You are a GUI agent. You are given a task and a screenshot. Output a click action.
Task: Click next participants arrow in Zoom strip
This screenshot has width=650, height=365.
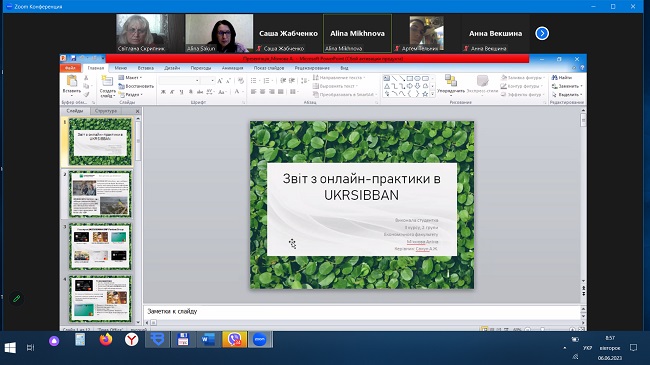(542, 33)
